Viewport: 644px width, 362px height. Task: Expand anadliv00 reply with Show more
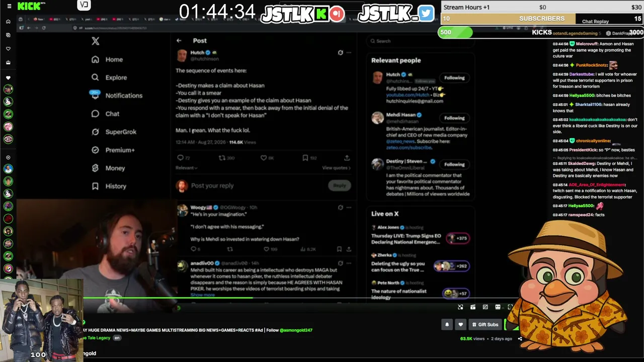click(x=202, y=295)
